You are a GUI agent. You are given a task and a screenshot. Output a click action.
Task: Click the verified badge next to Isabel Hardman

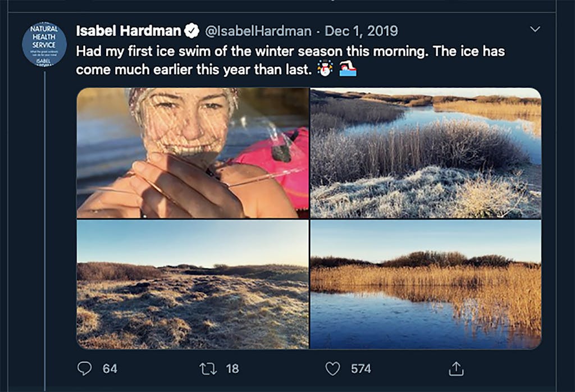pos(192,31)
